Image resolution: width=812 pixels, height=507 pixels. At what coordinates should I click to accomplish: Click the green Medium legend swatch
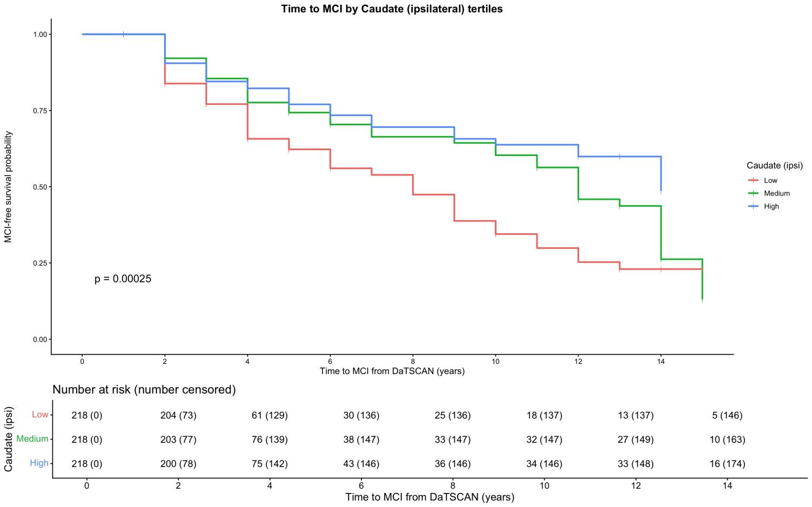754,193
